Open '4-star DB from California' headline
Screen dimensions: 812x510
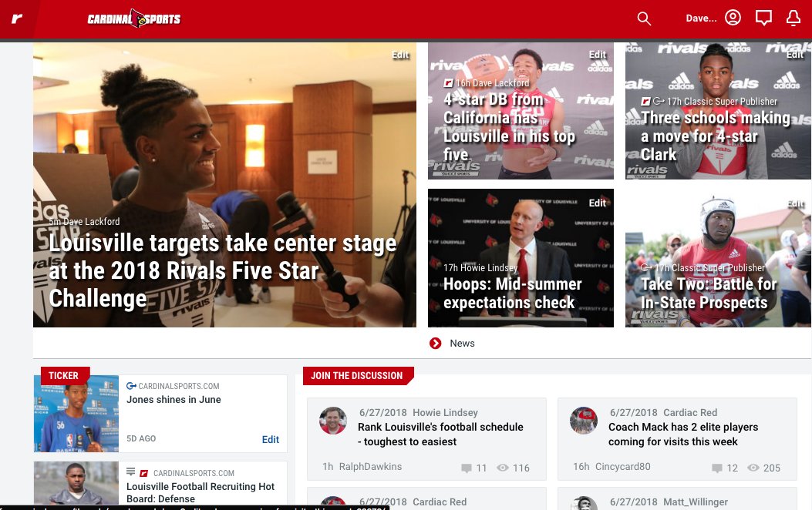click(x=510, y=126)
